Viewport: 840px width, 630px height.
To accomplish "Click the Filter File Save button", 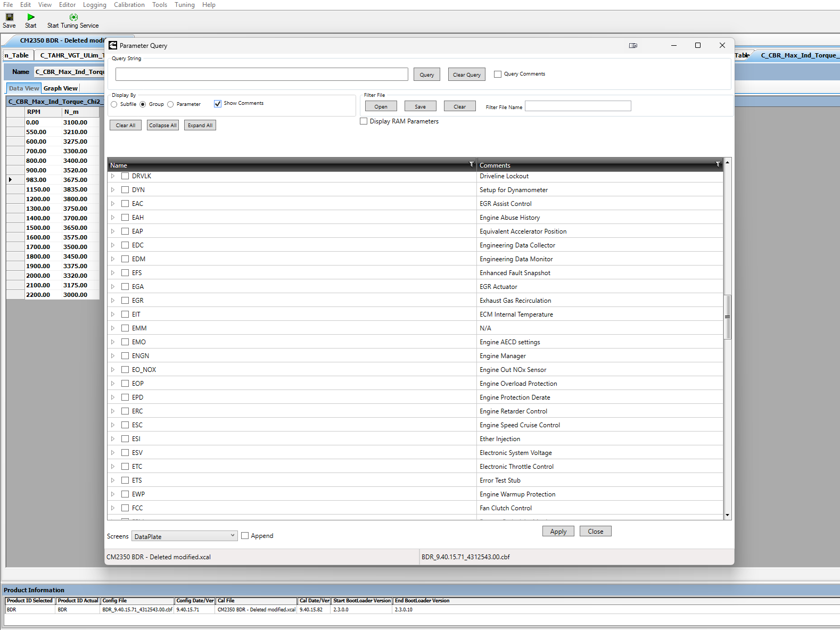I will pos(421,106).
